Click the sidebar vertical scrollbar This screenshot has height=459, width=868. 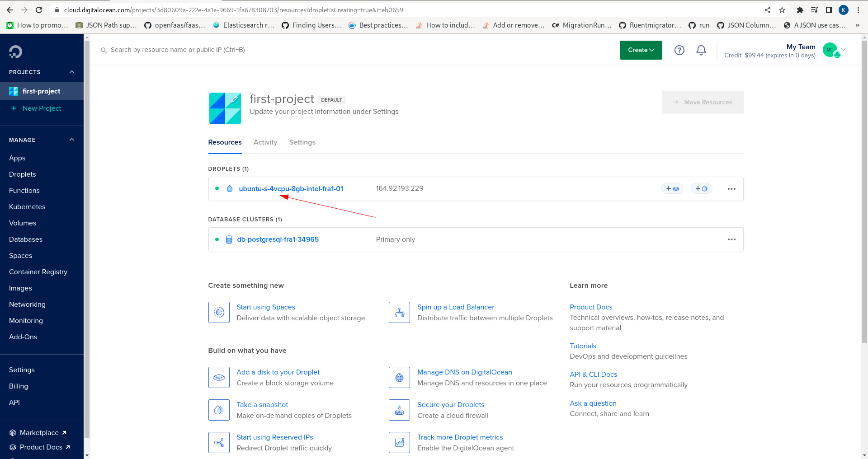point(87,239)
